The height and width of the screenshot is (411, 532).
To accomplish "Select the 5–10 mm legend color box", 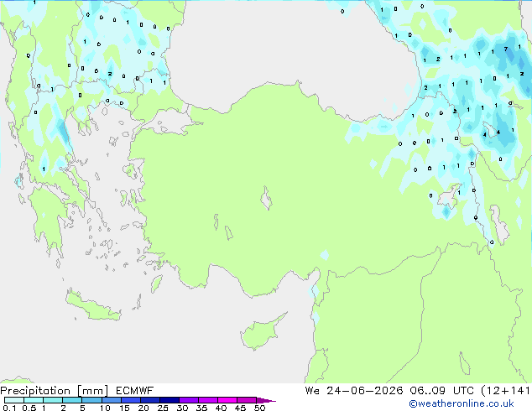I will [x=91, y=400].
